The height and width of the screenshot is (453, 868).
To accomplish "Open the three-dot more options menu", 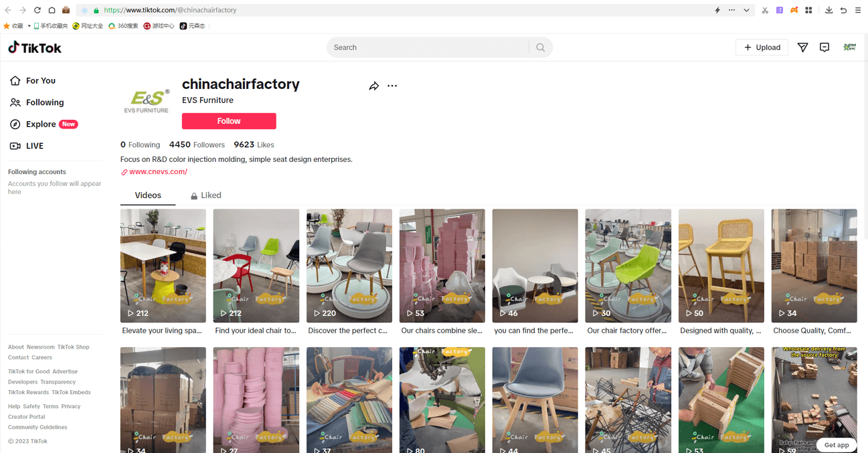I will tap(392, 86).
